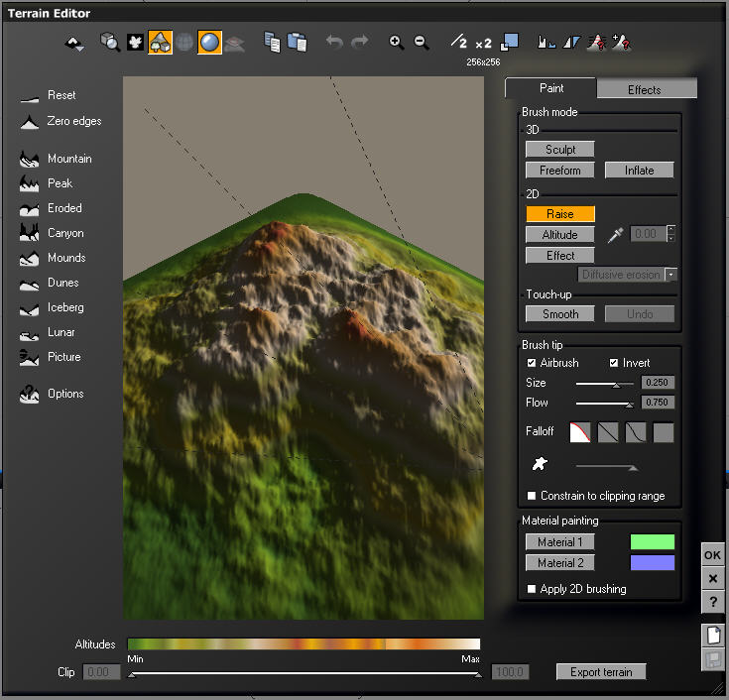The height and width of the screenshot is (700, 729).
Task: Enable Constrain to clipping range
Action: tap(532, 496)
